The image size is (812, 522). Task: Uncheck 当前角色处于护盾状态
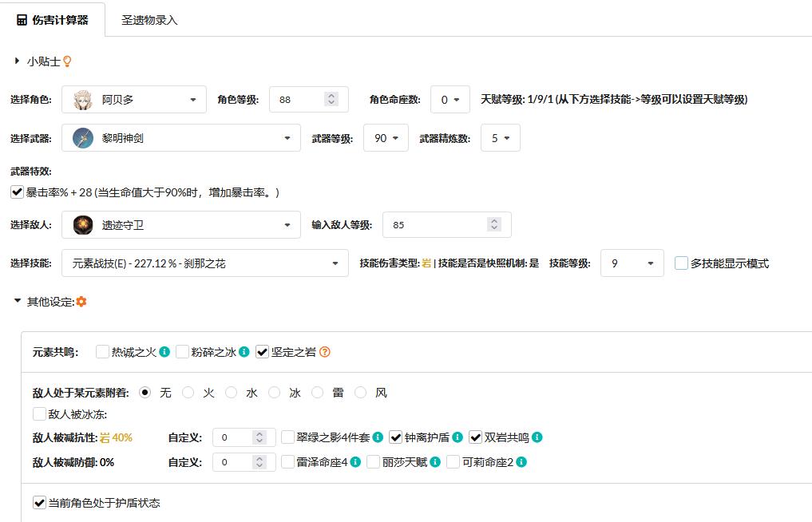[38, 503]
